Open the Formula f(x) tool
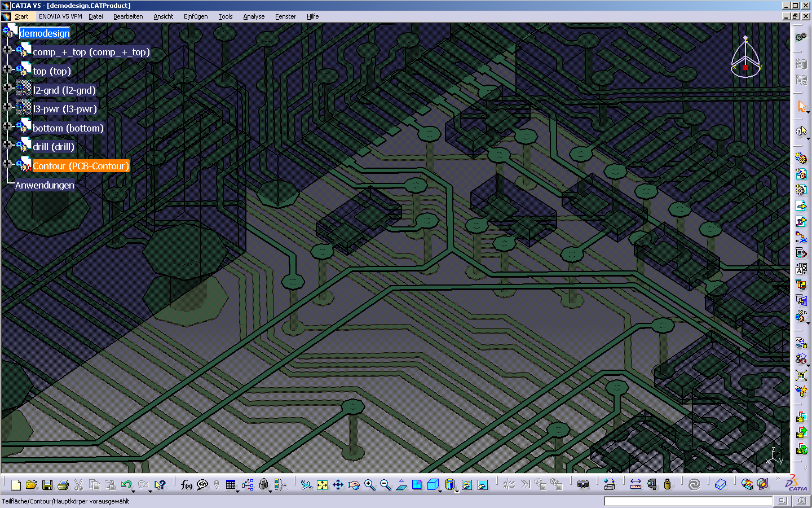 point(187,485)
